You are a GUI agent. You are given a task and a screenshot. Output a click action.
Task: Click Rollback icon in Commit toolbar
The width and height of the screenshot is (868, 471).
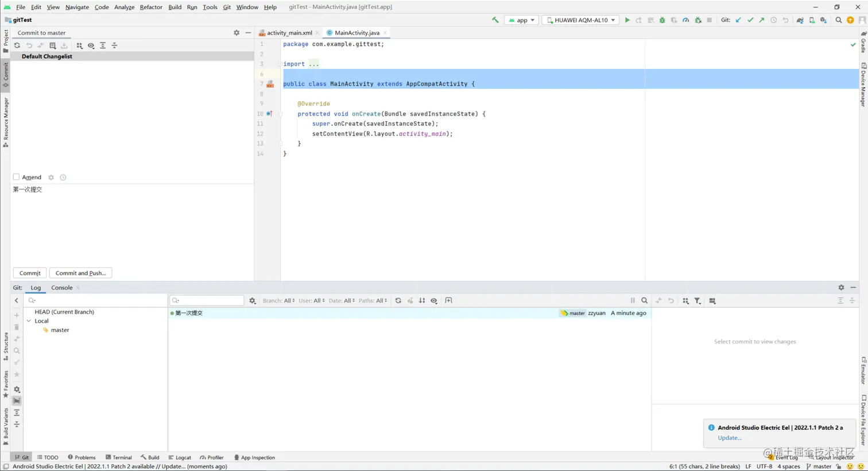coord(29,45)
